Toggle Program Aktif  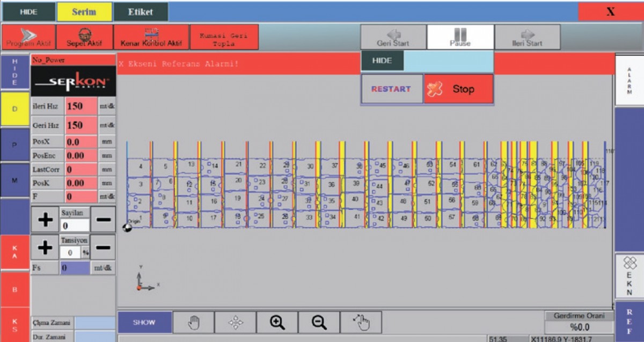click(28, 37)
